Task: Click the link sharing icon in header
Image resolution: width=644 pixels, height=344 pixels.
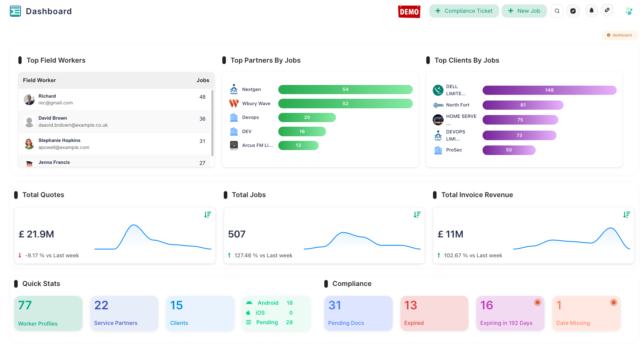Action: pos(608,10)
